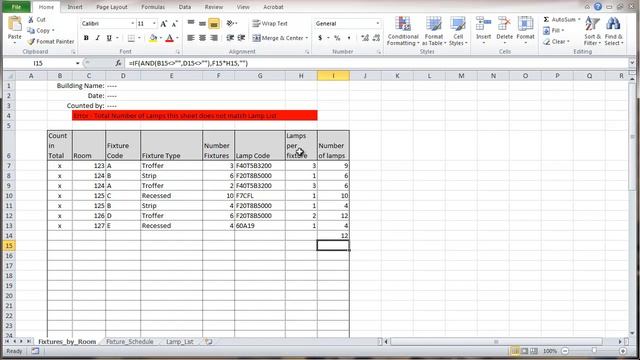
Task: Select column I header
Action: [x=333, y=76]
